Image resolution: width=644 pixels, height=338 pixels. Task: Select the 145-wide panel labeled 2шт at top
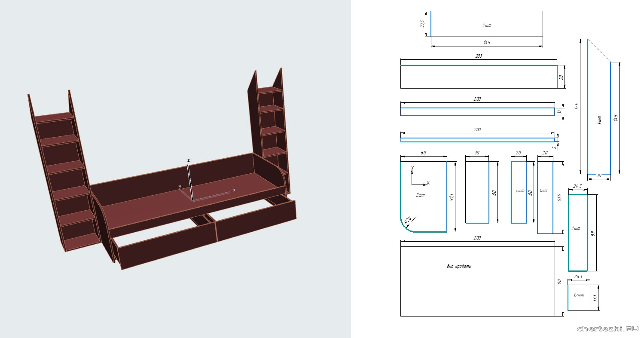486,24
